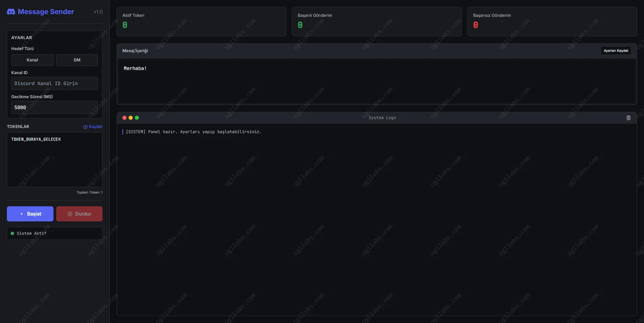Start sending with the Başlat button

[x=30, y=214]
